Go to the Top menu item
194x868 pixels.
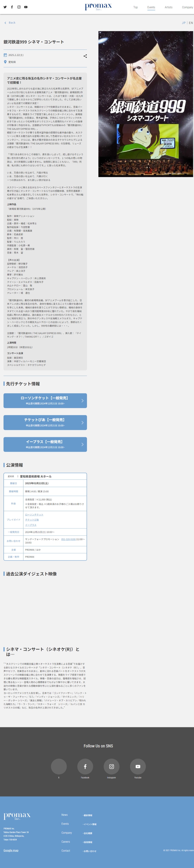(x=135, y=7)
